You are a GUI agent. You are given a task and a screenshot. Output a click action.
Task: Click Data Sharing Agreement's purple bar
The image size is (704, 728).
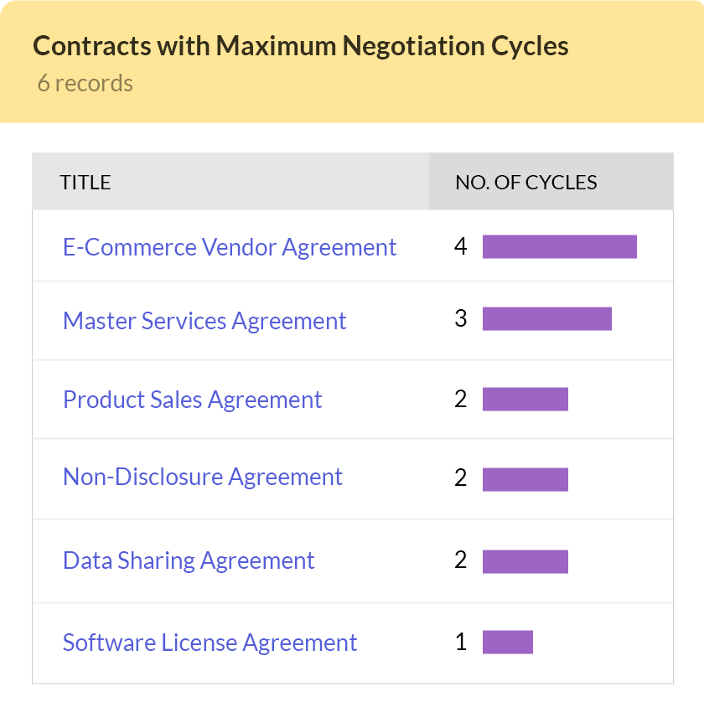pyautogui.click(x=525, y=561)
